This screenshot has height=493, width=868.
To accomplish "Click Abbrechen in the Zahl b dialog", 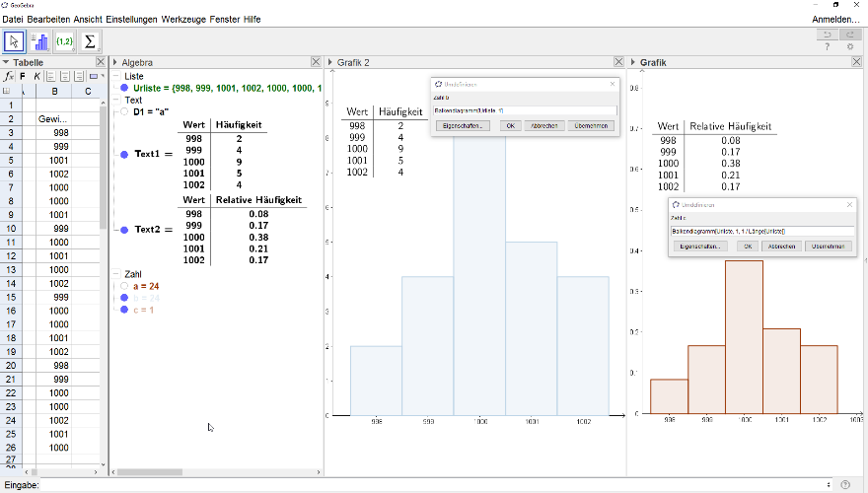I will coord(544,125).
